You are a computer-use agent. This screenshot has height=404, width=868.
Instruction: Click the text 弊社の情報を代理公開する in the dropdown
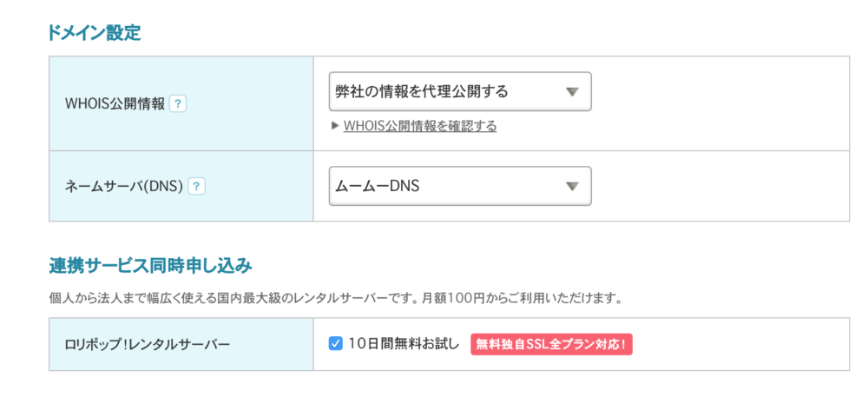click(422, 92)
